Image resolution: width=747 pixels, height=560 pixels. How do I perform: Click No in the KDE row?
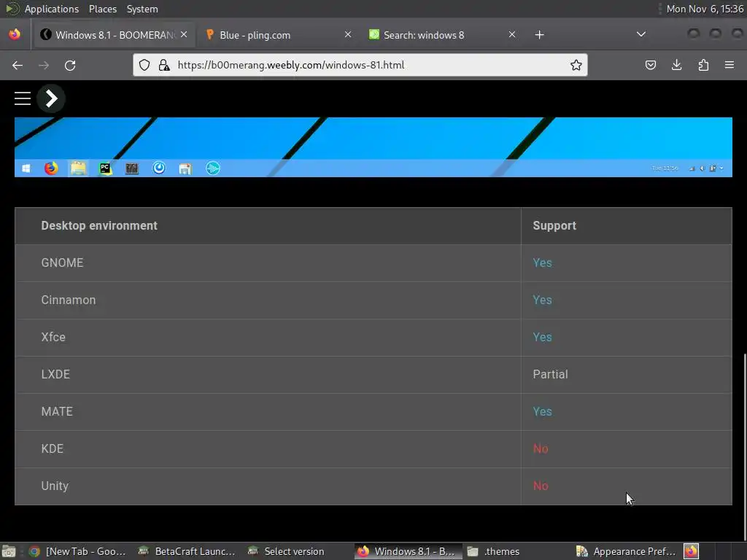click(x=541, y=448)
